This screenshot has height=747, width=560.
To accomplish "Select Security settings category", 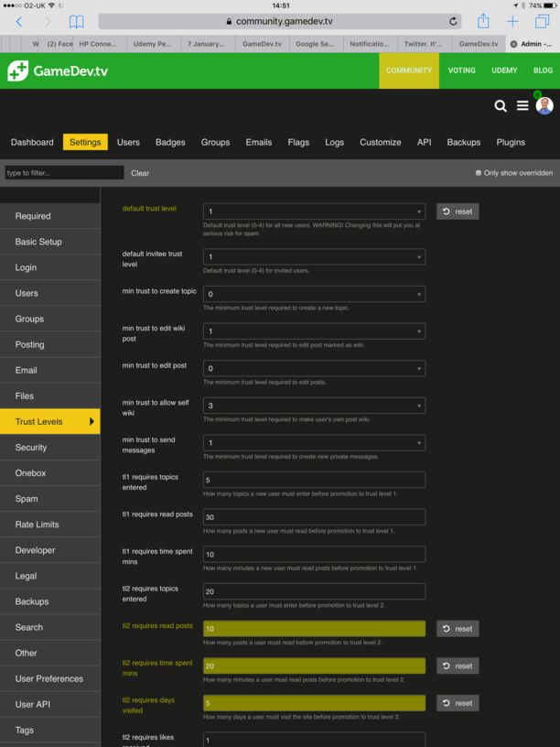I will click(x=50, y=448).
